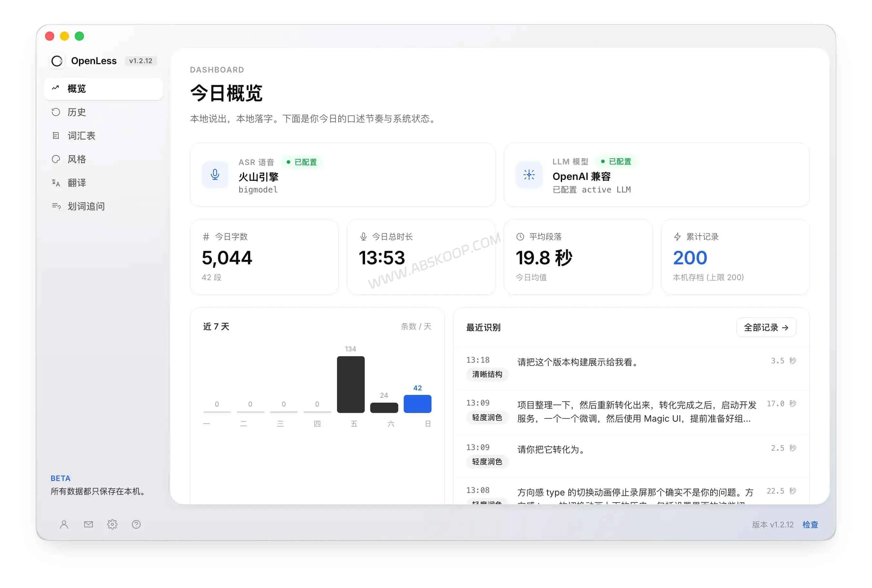The width and height of the screenshot is (872, 588).
Task: Select the 5,044 word count value
Action: coord(227,258)
